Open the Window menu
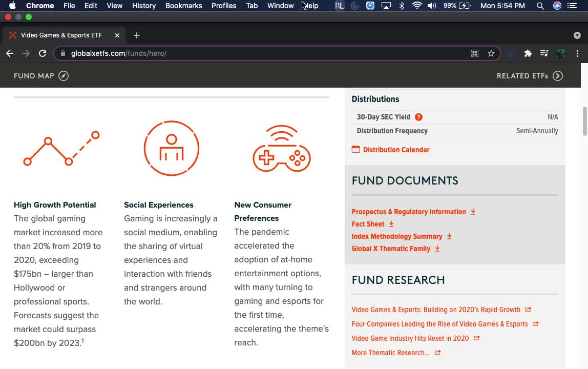 [281, 6]
